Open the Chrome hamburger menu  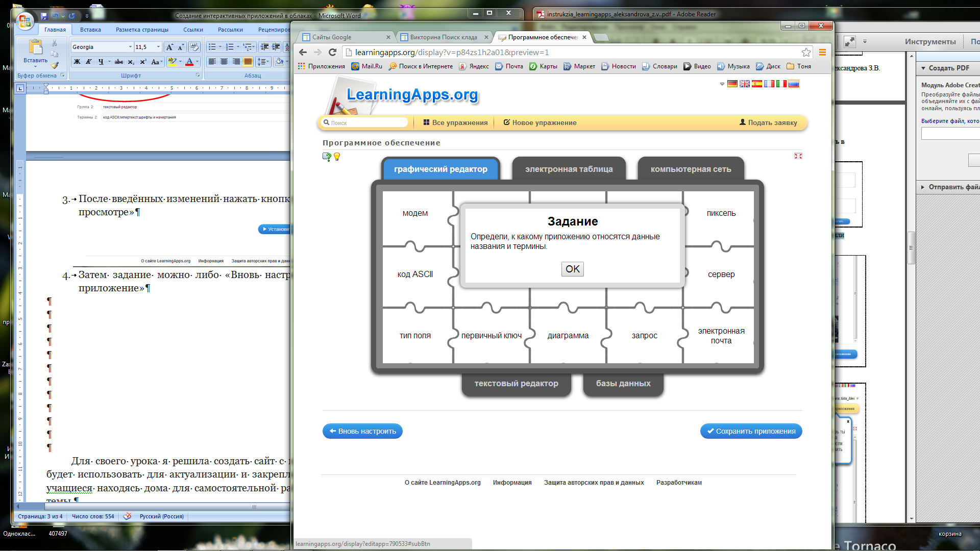(822, 52)
